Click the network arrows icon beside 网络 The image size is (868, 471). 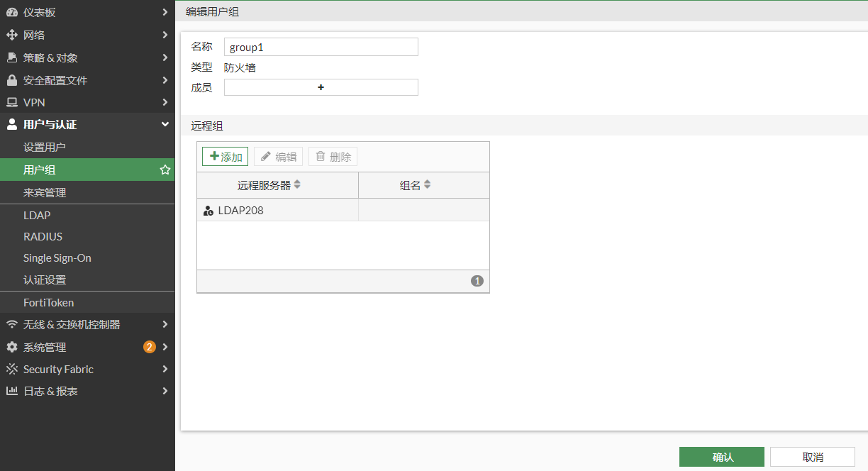[12, 35]
